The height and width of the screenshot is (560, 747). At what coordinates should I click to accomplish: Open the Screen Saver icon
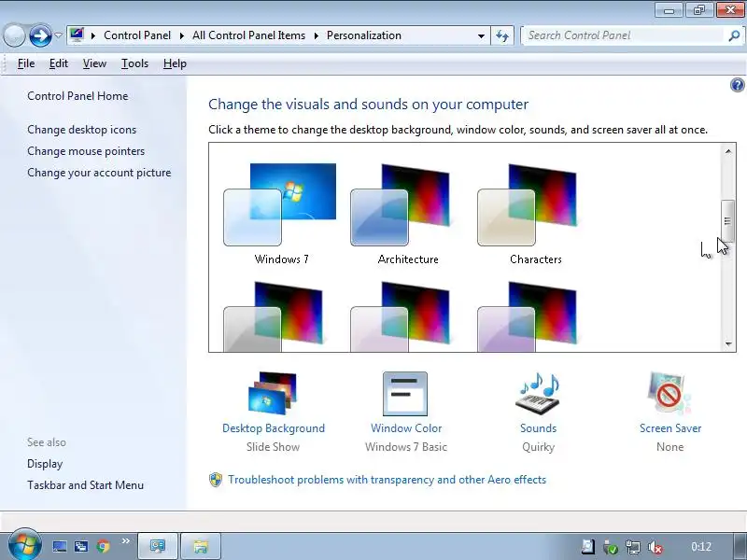(669, 394)
